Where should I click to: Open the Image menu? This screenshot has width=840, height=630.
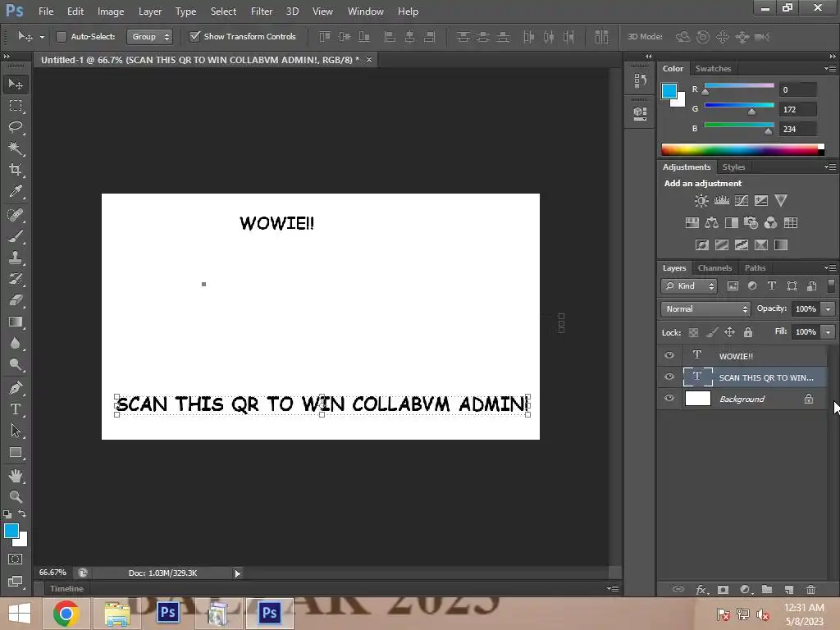[111, 11]
